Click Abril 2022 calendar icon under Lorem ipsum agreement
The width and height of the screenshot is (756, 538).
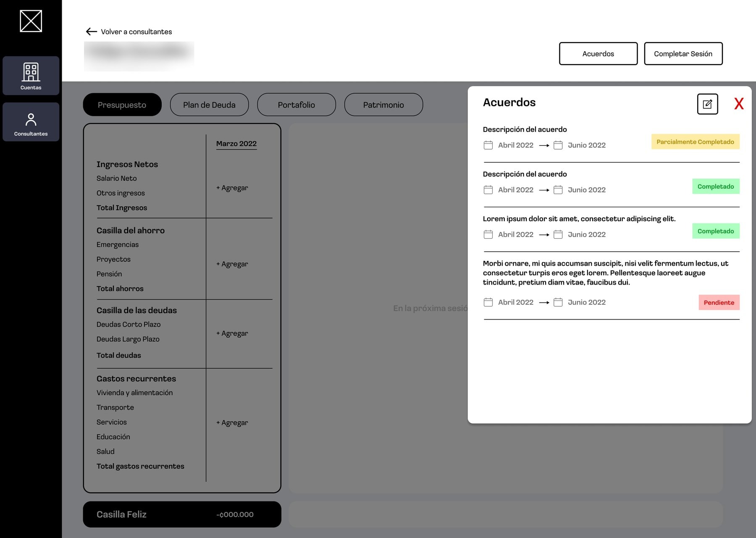click(488, 234)
